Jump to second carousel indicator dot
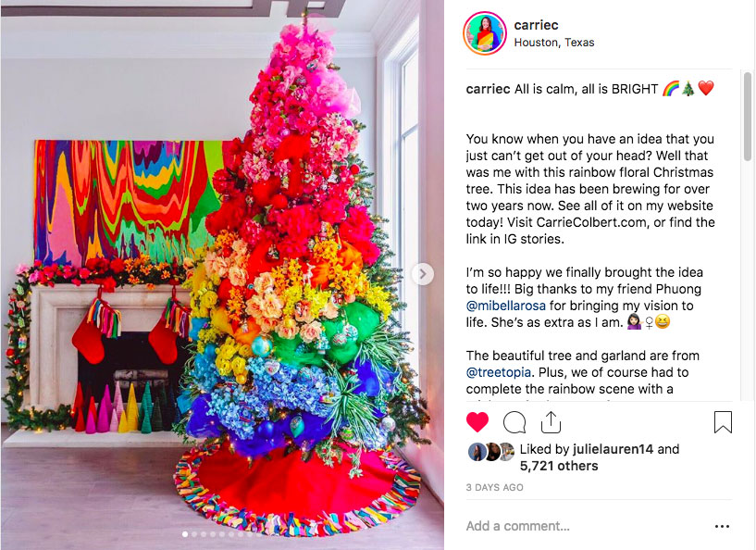Screen dimensions: 756x550 (194, 534)
